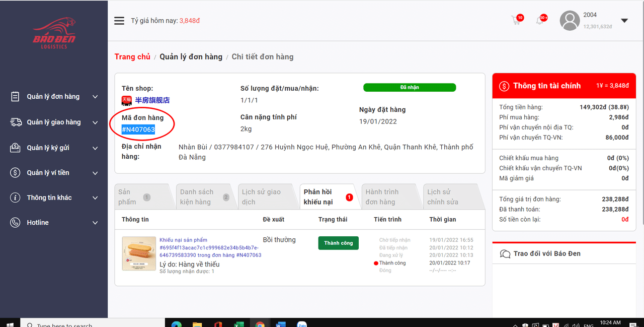Open the account dropdown arrow
644x327 pixels.
[x=624, y=21]
